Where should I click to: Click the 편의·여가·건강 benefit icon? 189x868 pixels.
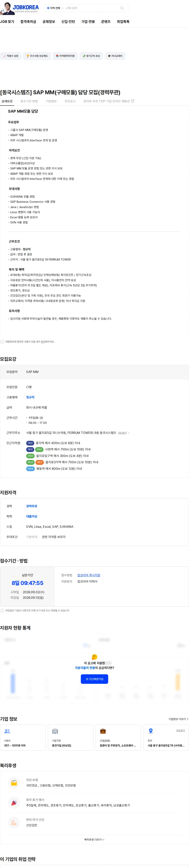click(x=14, y=822)
